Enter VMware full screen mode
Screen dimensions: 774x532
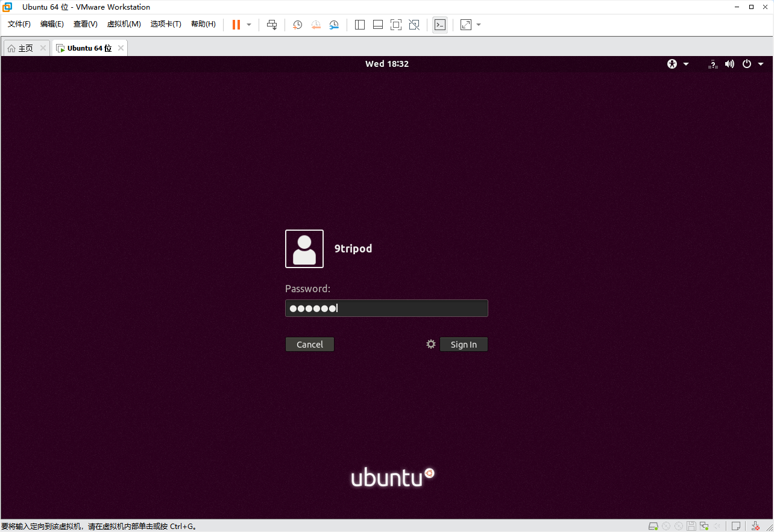coord(396,25)
